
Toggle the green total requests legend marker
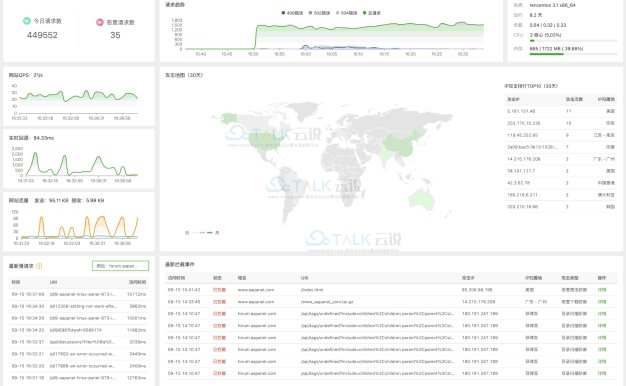coord(365,13)
